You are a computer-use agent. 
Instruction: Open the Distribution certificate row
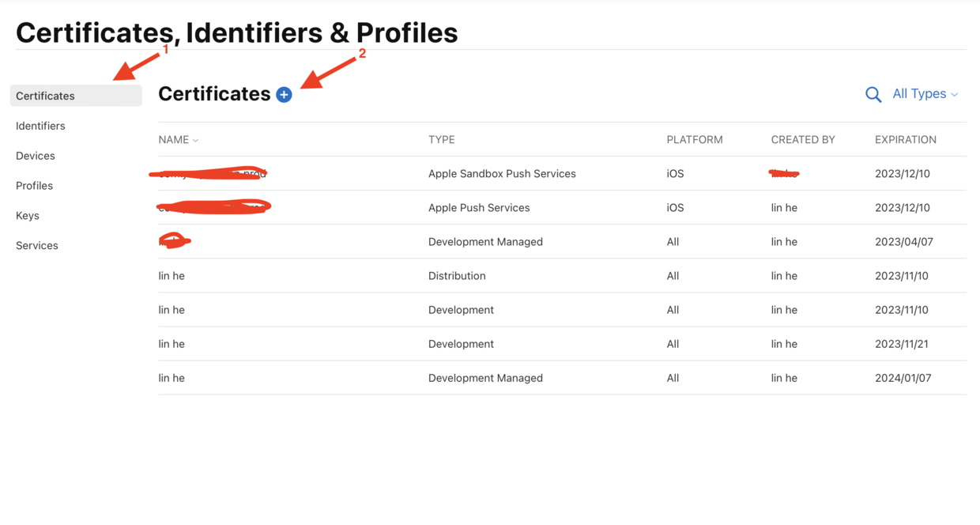[562, 275]
